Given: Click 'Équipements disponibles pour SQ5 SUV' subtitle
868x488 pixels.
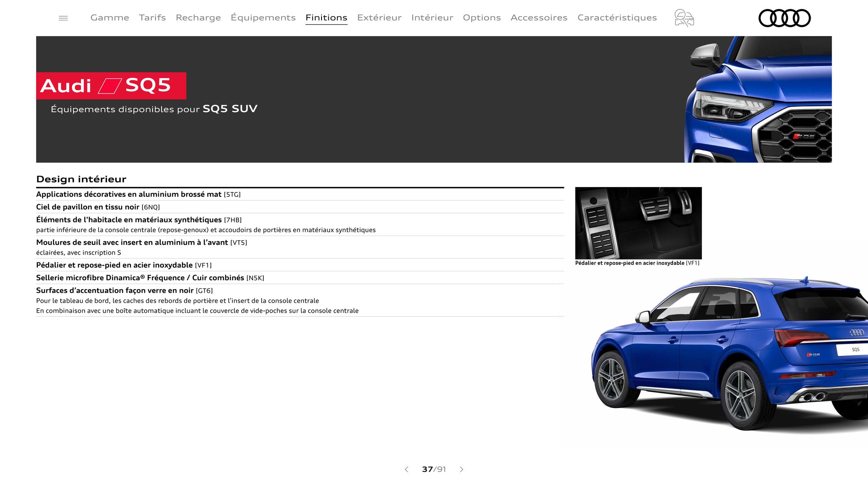Looking at the screenshot, I should [x=154, y=109].
